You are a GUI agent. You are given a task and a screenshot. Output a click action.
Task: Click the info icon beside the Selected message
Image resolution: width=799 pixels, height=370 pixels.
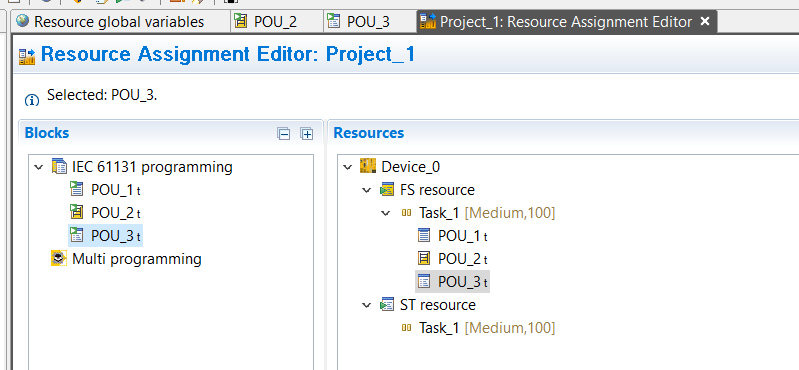(32, 100)
